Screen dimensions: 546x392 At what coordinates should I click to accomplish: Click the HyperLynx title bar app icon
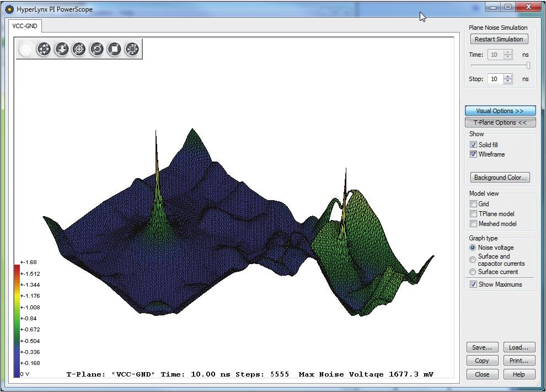pyautogui.click(x=9, y=9)
